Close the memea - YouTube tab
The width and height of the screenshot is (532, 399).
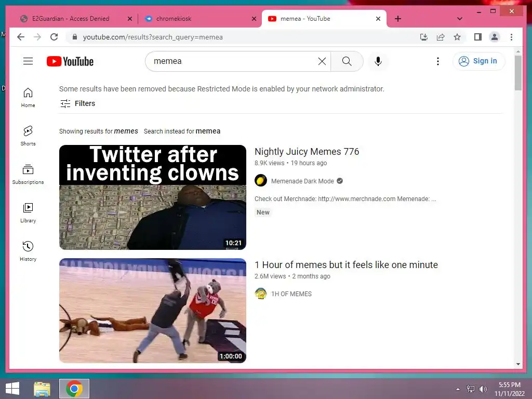pos(378,19)
